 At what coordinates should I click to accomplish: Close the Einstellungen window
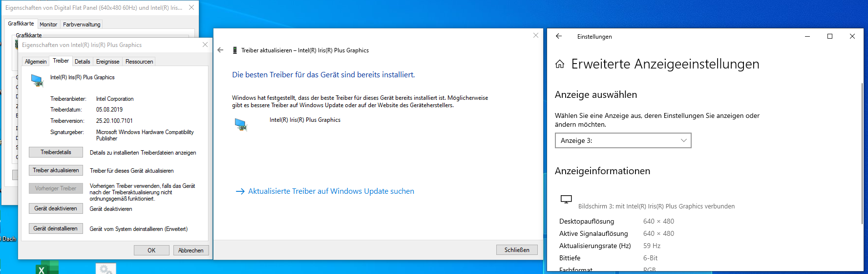(852, 36)
